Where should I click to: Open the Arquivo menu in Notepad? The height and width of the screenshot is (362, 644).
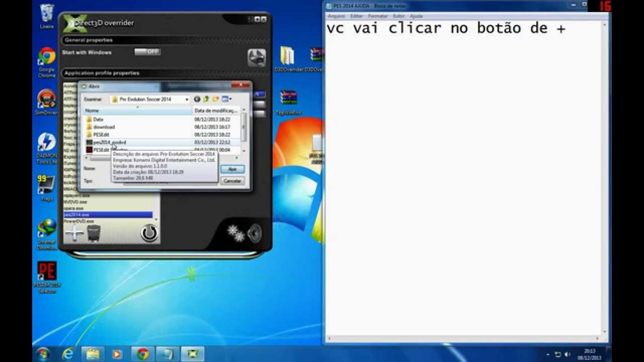pos(336,16)
